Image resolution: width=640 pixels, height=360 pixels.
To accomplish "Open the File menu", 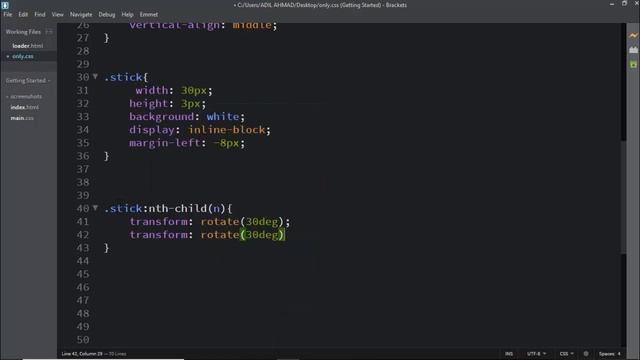I will (8, 14).
